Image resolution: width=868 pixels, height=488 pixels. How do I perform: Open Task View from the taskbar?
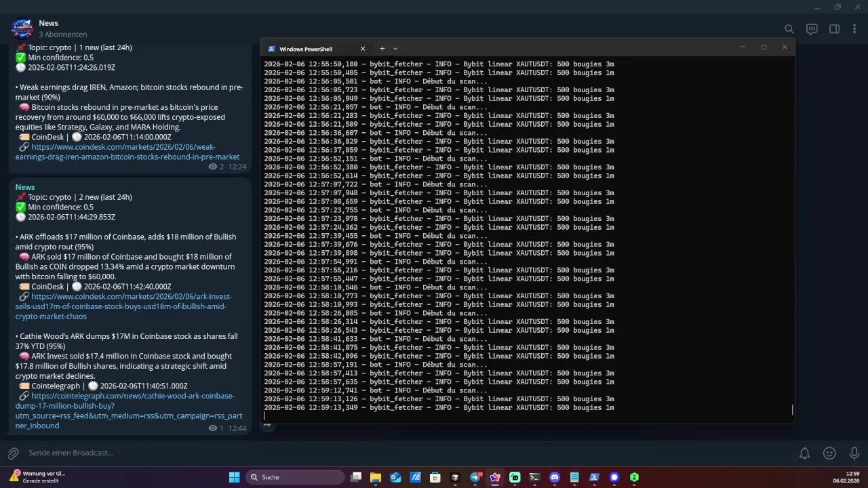pos(355,477)
